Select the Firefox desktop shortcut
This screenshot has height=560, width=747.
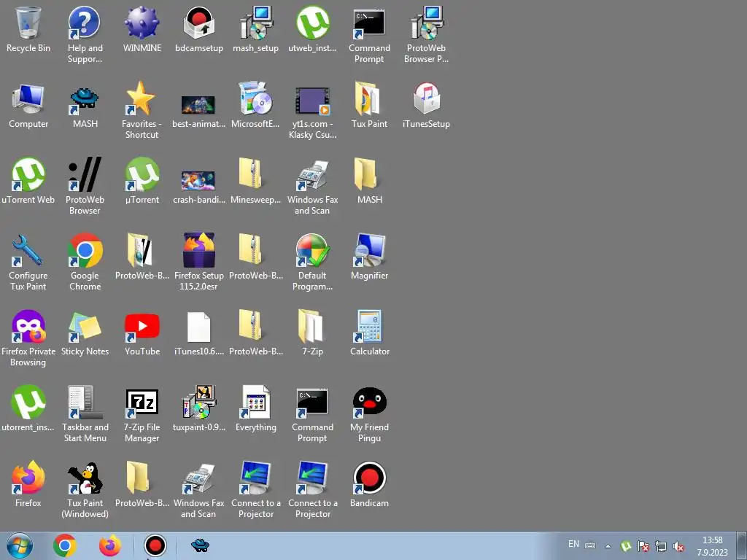point(28,477)
